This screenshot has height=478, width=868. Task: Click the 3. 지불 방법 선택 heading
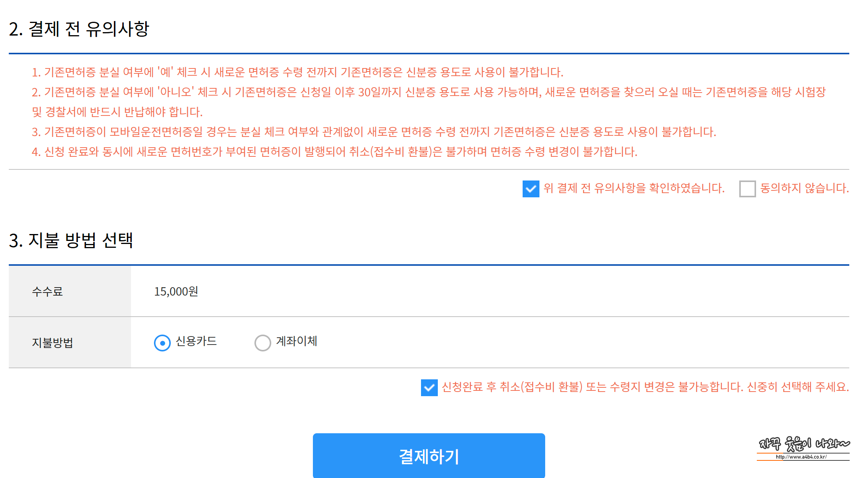tap(71, 241)
